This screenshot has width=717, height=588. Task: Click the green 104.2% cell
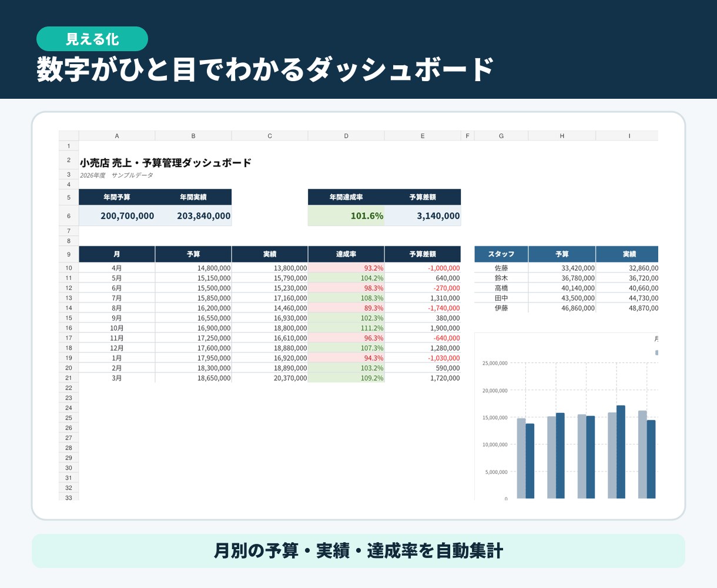(346, 278)
